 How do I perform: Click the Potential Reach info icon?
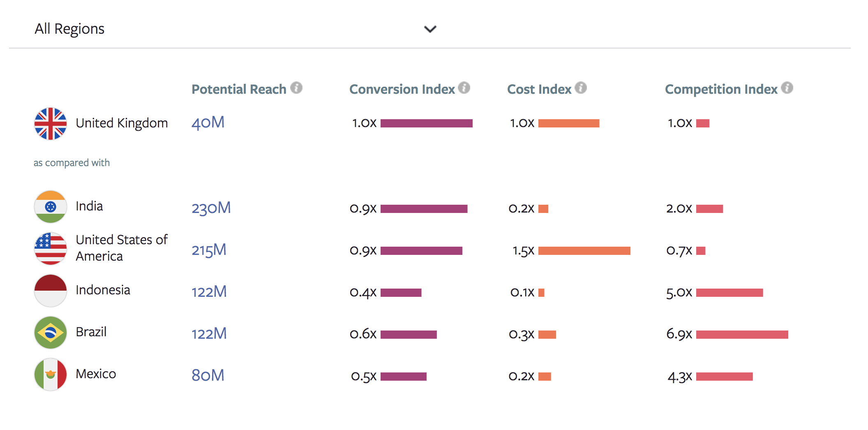tap(296, 88)
